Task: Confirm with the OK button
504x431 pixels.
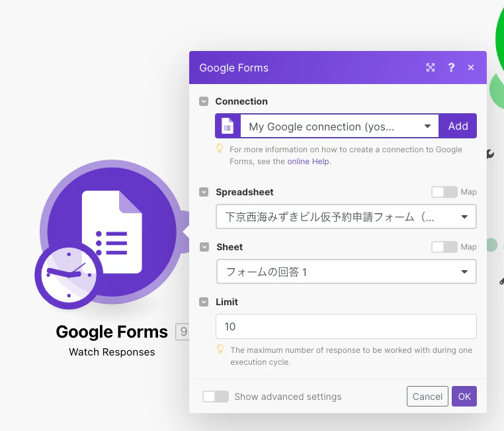Action: point(464,397)
